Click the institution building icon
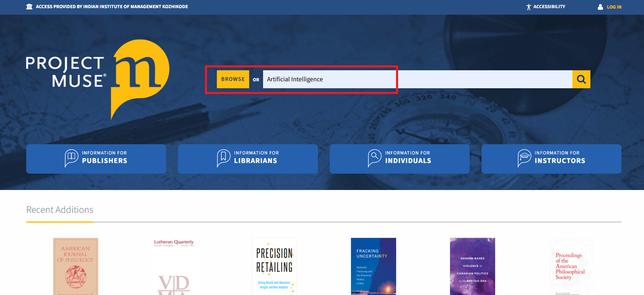Viewport: 644px width, 295px height. pyautogui.click(x=29, y=7)
